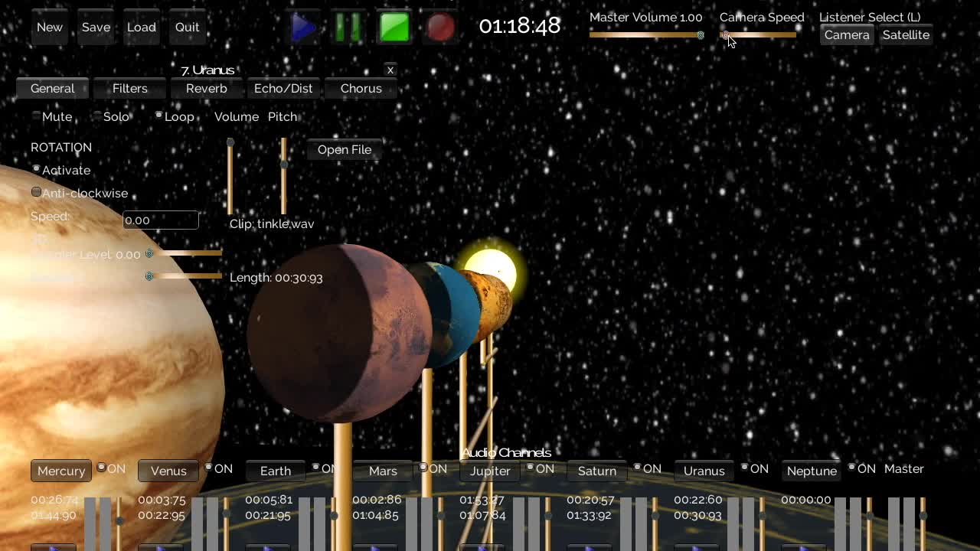Open the Echo/Dist tab
This screenshot has width=980, height=551.
[283, 89]
